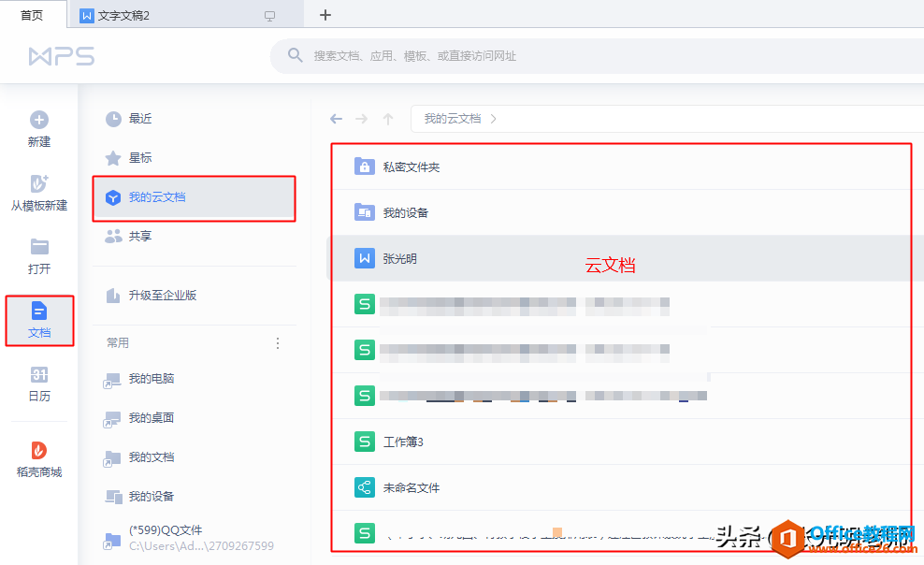
Task: Click the lock folder icon of 私密文件夹
Action: coord(364,167)
